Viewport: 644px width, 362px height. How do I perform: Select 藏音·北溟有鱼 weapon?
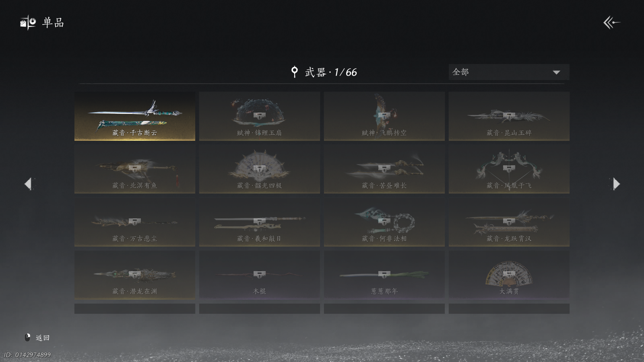[135, 169]
